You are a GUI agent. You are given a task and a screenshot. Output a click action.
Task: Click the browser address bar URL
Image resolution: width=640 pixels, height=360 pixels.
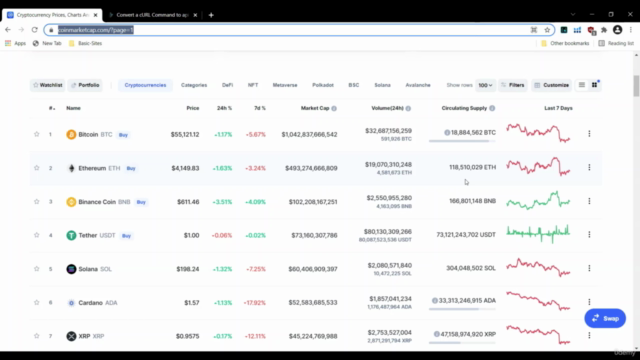click(x=96, y=30)
